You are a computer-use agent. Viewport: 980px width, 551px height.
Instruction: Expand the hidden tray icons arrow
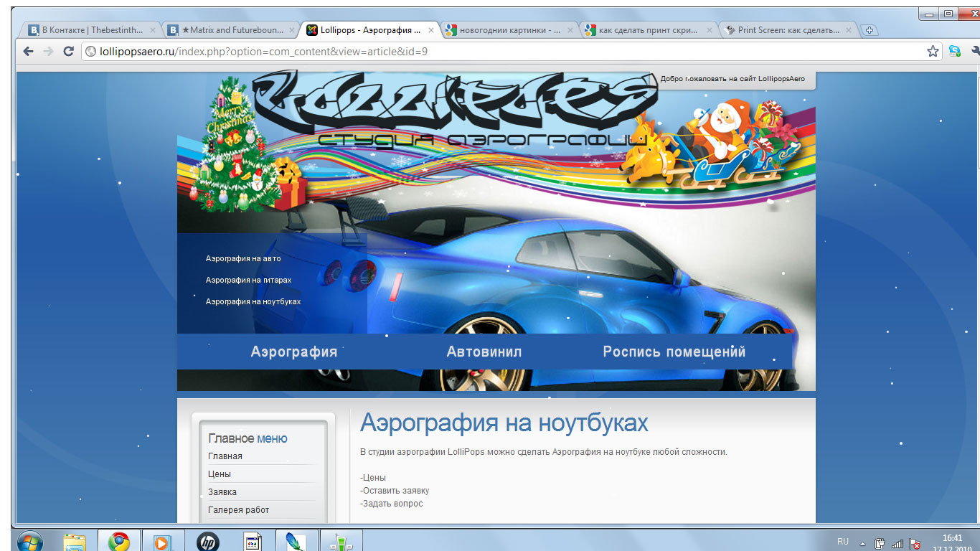(x=863, y=543)
